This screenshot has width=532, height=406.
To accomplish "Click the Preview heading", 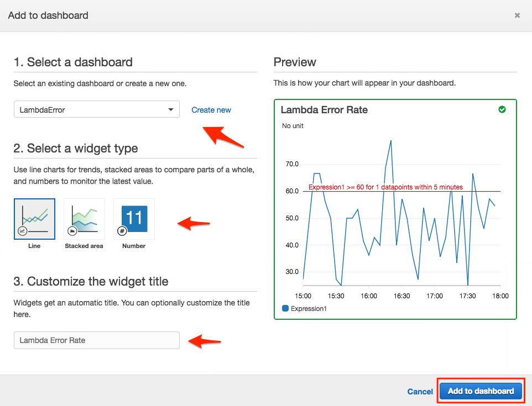I will (x=295, y=62).
